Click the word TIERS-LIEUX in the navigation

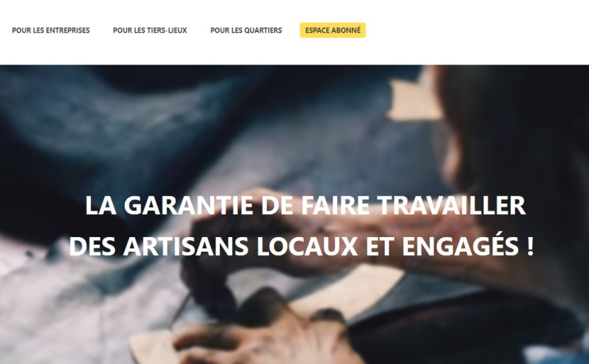point(167,31)
